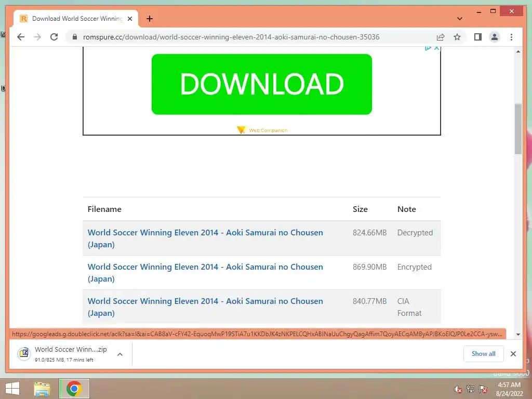The height and width of the screenshot is (399, 532).
Task: Click the vertical scrollbar thumb
Action: (518, 129)
